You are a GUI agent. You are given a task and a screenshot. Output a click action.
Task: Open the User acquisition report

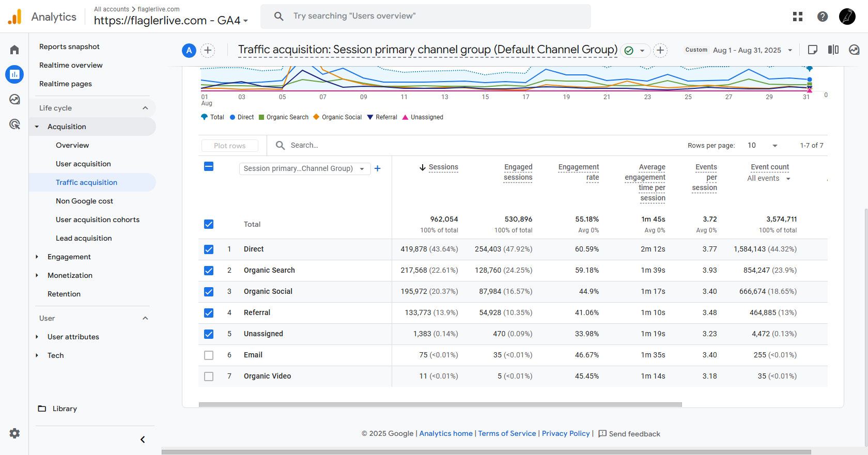tap(83, 164)
